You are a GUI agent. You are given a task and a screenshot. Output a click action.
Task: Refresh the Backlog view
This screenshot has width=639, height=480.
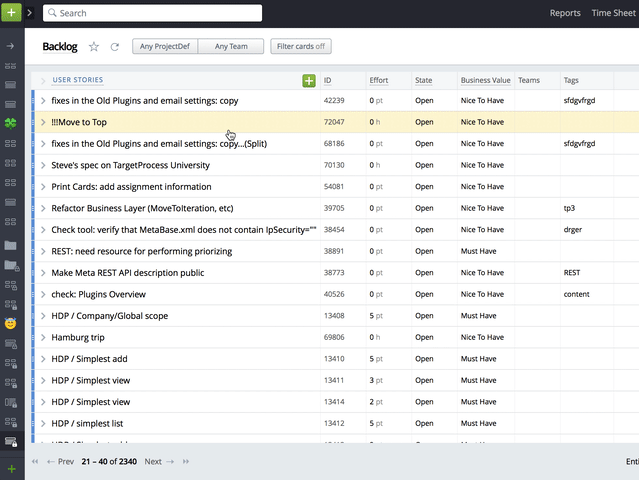(115, 47)
